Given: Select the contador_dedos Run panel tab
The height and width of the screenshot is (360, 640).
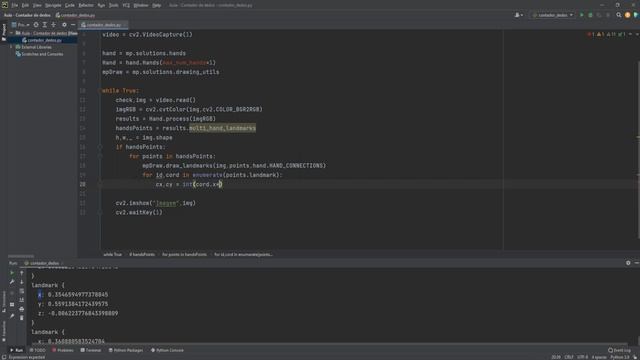Looking at the screenshot, I should [44, 263].
